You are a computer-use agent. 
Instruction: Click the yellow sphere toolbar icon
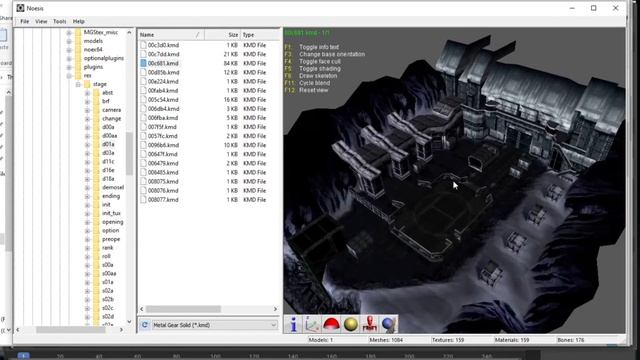click(351, 324)
